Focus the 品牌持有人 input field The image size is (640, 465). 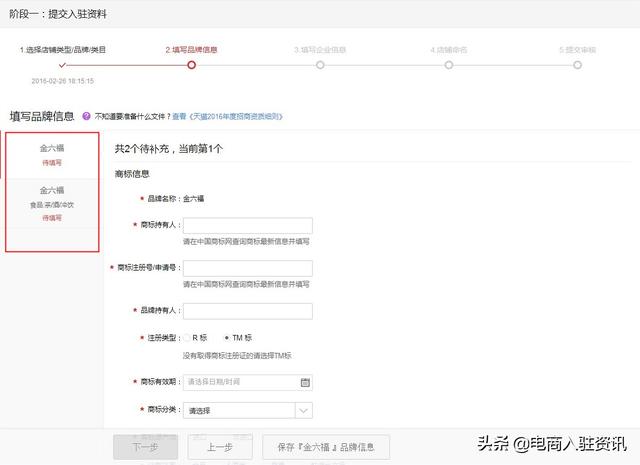pos(248,311)
